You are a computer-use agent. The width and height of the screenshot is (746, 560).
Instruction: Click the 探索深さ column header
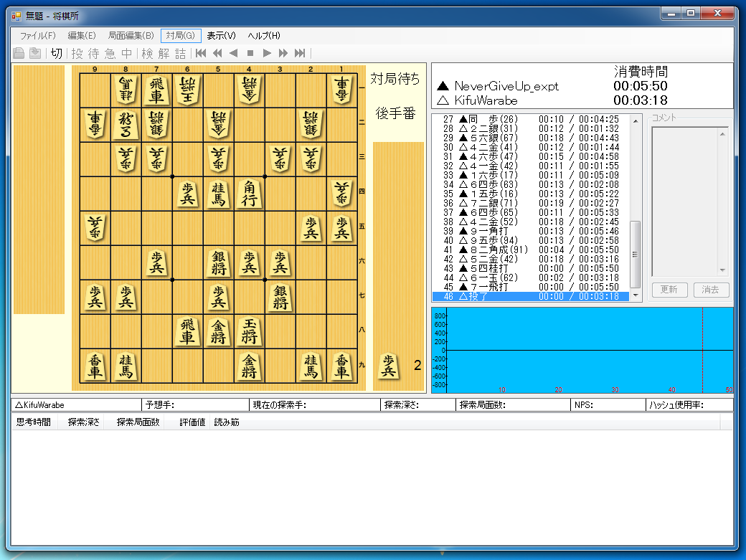(84, 422)
